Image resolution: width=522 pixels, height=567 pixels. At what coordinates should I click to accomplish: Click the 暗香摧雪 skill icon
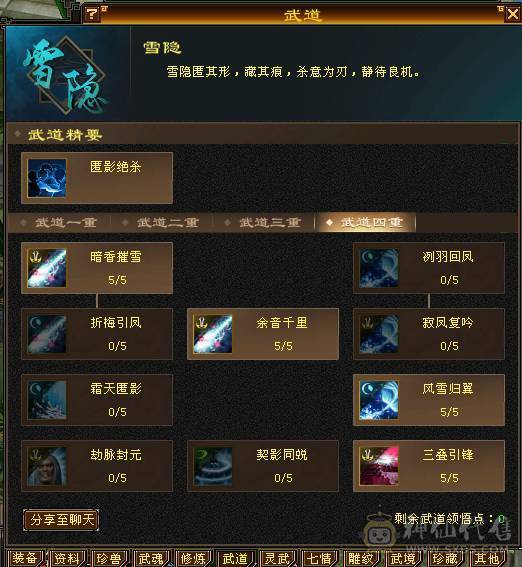pyautogui.click(x=47, y=268)
